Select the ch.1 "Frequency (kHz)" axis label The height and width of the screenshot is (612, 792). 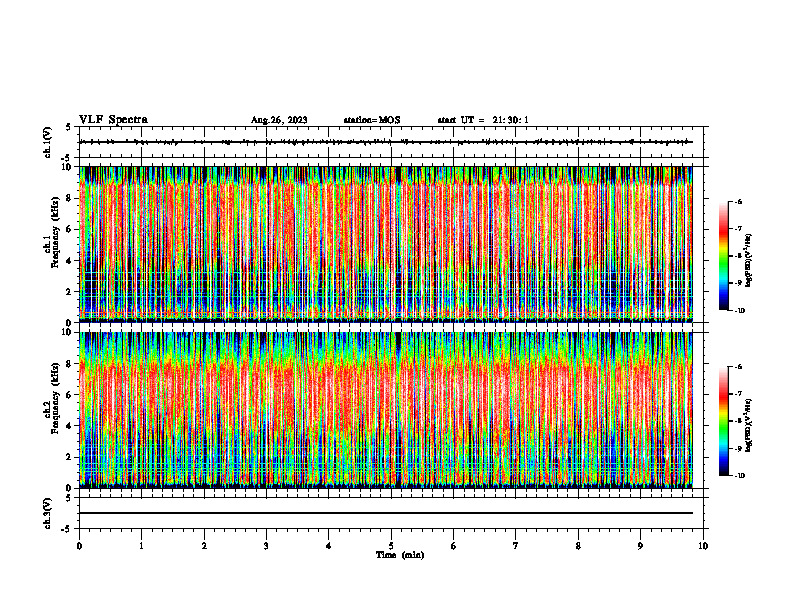click(55, 233)
